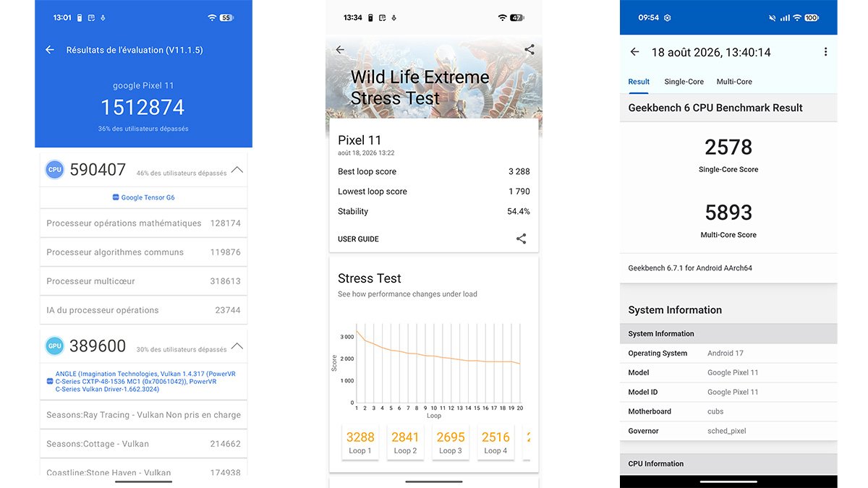
Task: Collapse the CPU score section
Action: click(x=237, y=171)
